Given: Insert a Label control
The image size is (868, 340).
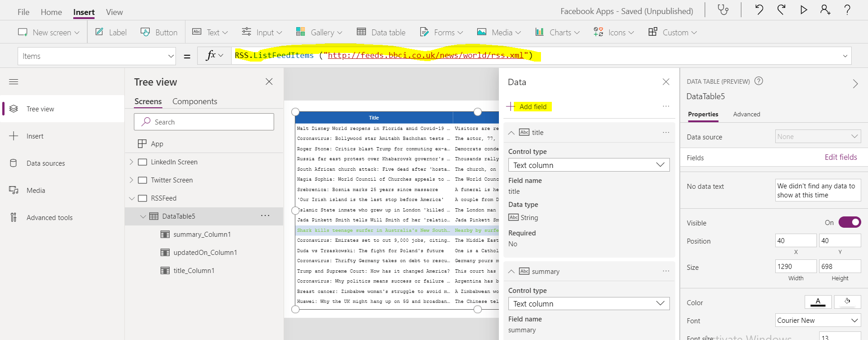Looking at the screenshot, I should (111, 32).
